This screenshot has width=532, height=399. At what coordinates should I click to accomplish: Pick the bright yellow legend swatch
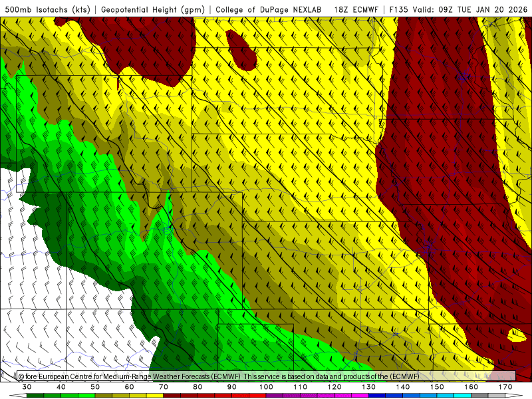155,396
